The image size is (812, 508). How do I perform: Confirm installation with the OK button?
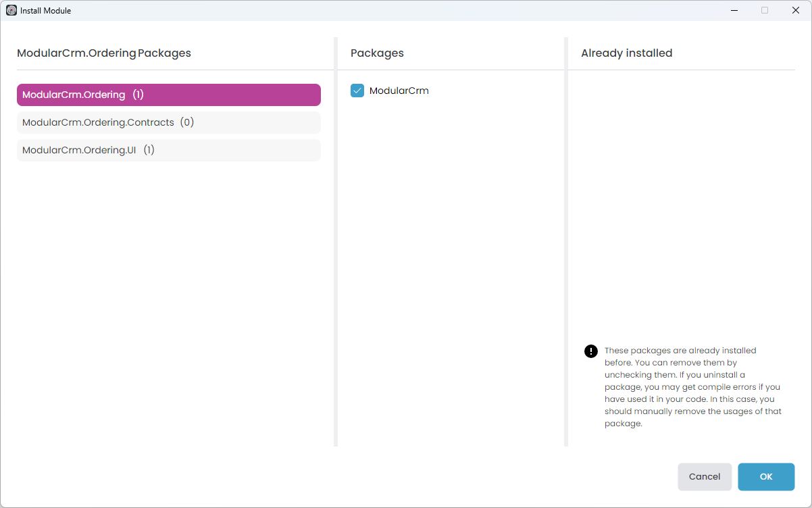coord(766,476)
